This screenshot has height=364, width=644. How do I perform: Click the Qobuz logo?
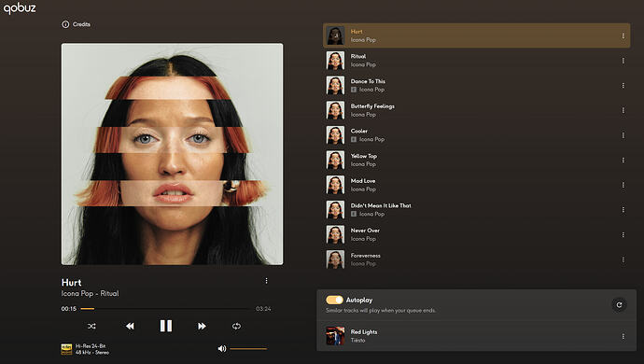click(20, 8)
